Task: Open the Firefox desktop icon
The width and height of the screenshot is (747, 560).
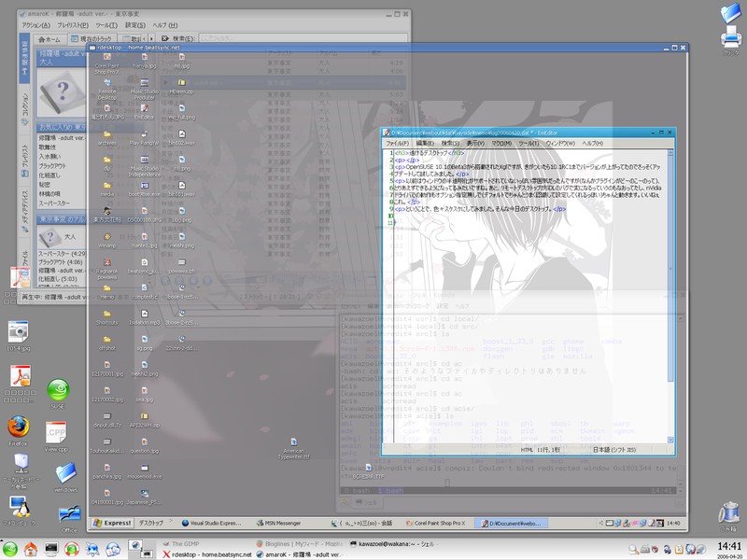Action: pos(18,428)
